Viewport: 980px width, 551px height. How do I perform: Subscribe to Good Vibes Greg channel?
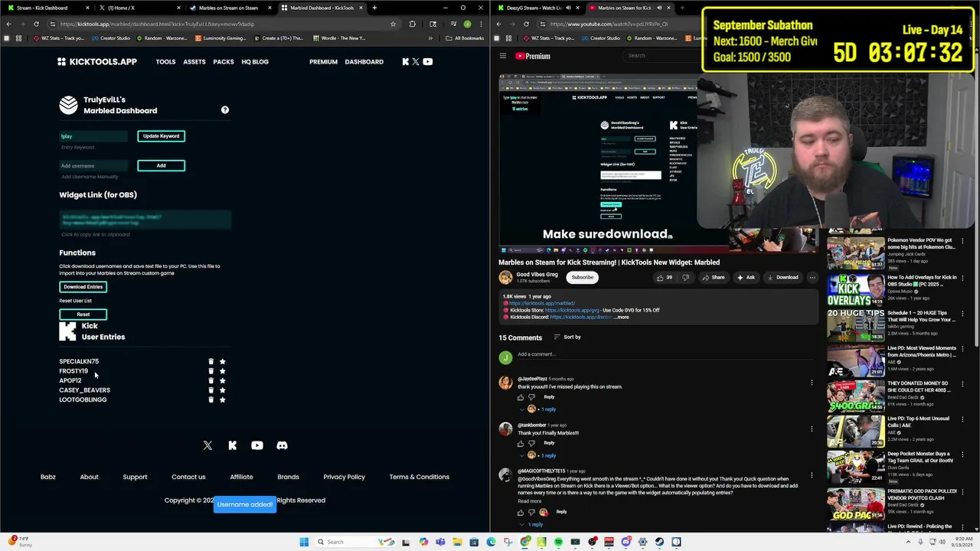click(582, 277)
